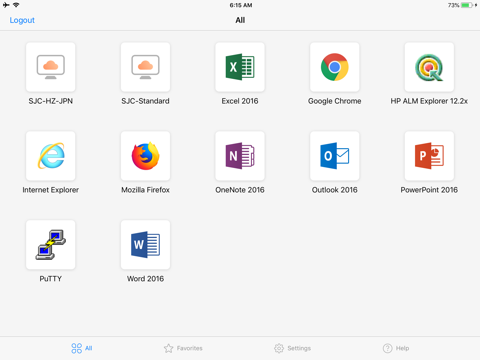Launch the PowerPoint 2016 icon

(x=429, y=156)
